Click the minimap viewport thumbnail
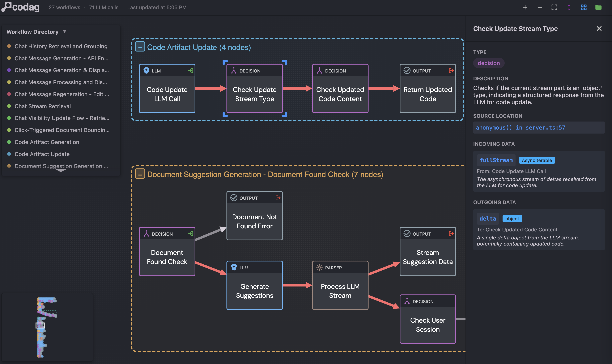Image resolution: width=612 pixels, height=364 pixels. tap(40, 325)
